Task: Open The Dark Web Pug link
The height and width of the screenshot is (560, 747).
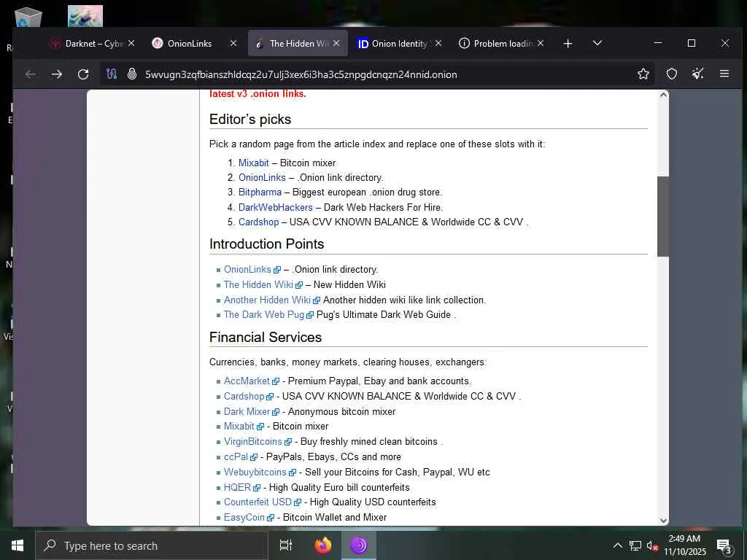Action: [x=264, y=315]
